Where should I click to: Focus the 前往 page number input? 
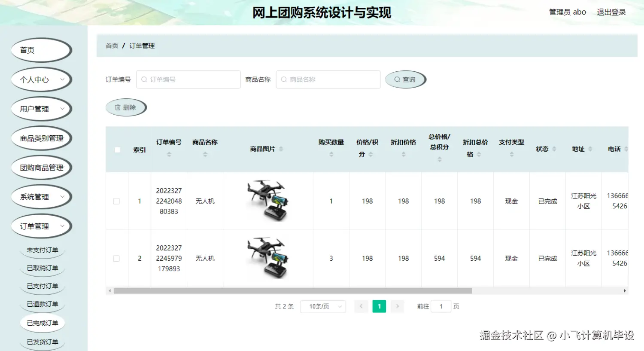pyautogui.click(x=441, y=306)
